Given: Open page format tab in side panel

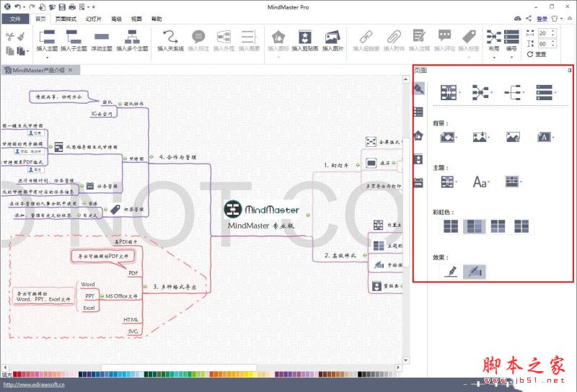Looking at the screenshot, I should [x=418, y=89].
